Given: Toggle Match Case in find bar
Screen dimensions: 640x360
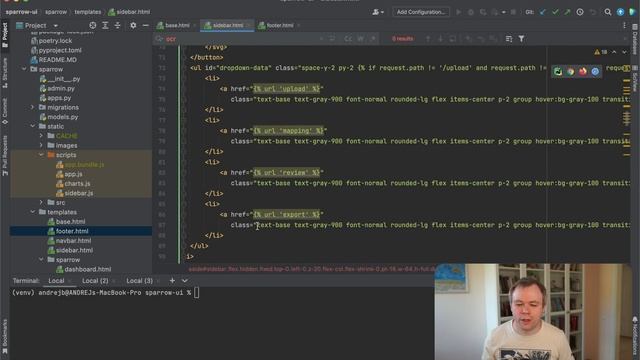Looking at the screenshot, I should coord(348,39).
